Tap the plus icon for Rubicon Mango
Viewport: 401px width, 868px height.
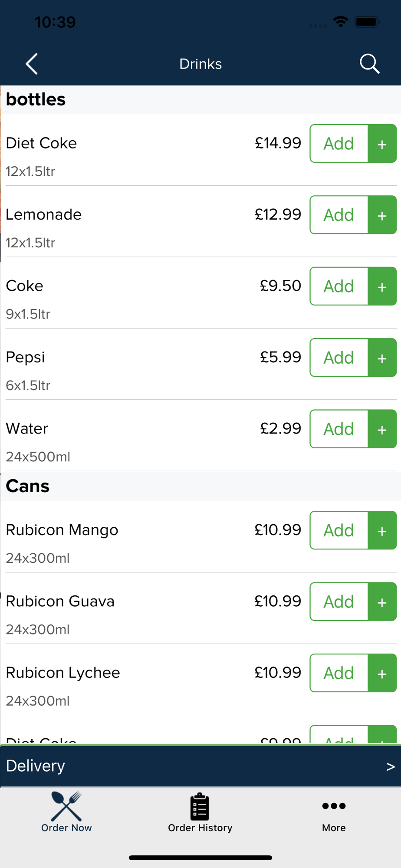pyautogui.click(x=382, y=530)
